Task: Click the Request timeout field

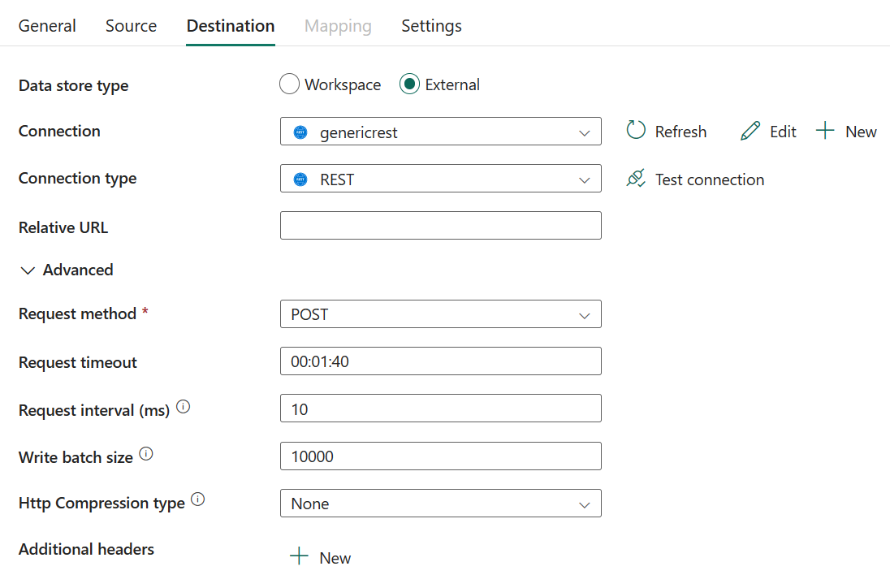Action: [440, 361]
